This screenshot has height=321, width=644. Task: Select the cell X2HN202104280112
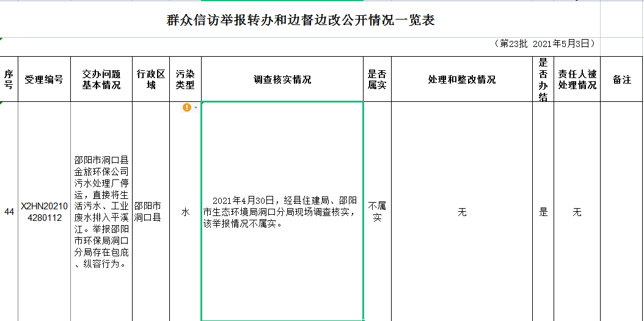tap(45, 212)
